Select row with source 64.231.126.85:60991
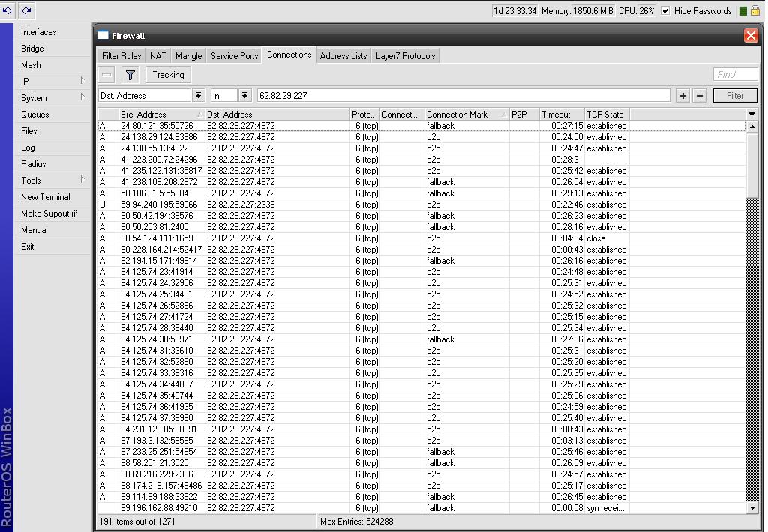 pyautogui.click(x=421, y=429)
